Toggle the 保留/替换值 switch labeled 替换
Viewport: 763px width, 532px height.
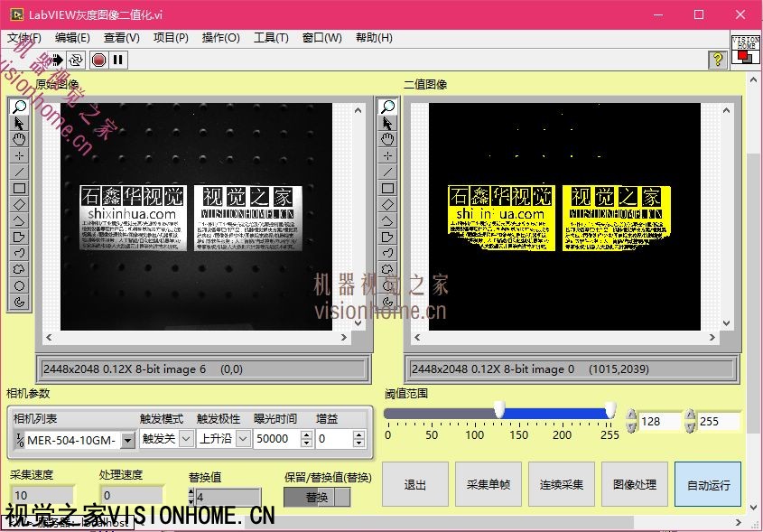[317, 497]
